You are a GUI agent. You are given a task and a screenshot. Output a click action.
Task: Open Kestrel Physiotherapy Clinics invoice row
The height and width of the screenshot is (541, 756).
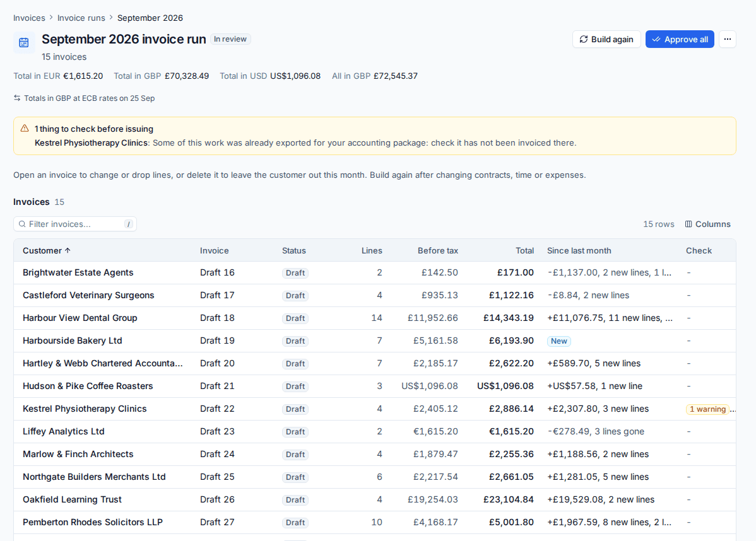(375, 409)
